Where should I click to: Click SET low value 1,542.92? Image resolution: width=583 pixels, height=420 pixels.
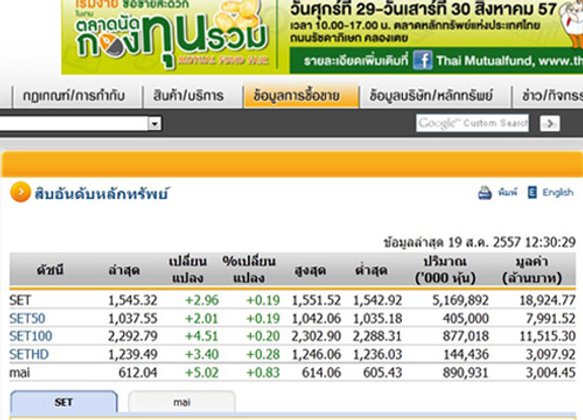coord(377,300)
